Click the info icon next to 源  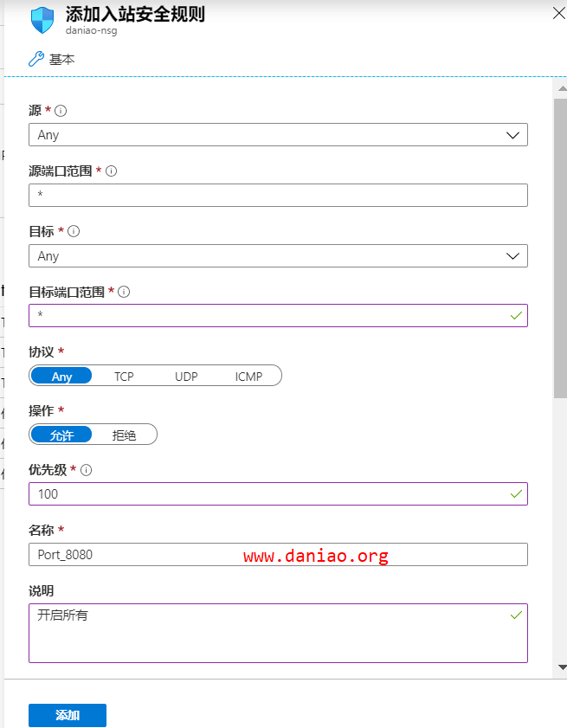tap(61, 111)
